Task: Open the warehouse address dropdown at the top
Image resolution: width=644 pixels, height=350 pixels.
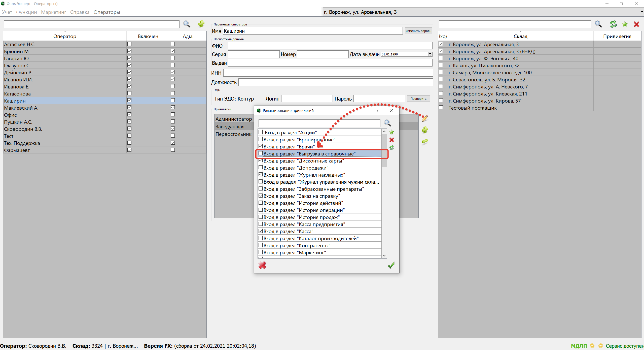Action: pyautogui.click(x=641, y=12)
